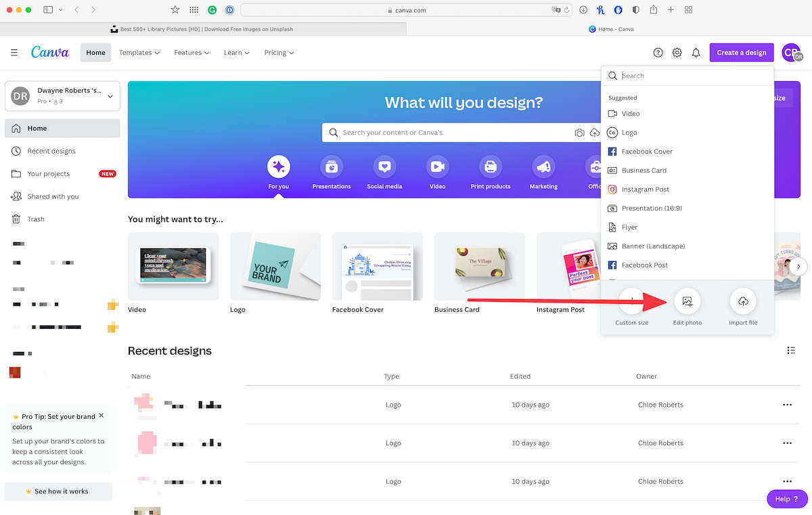
Task: Expand the Templates dropdown
Action: click(x=139, y=53)
